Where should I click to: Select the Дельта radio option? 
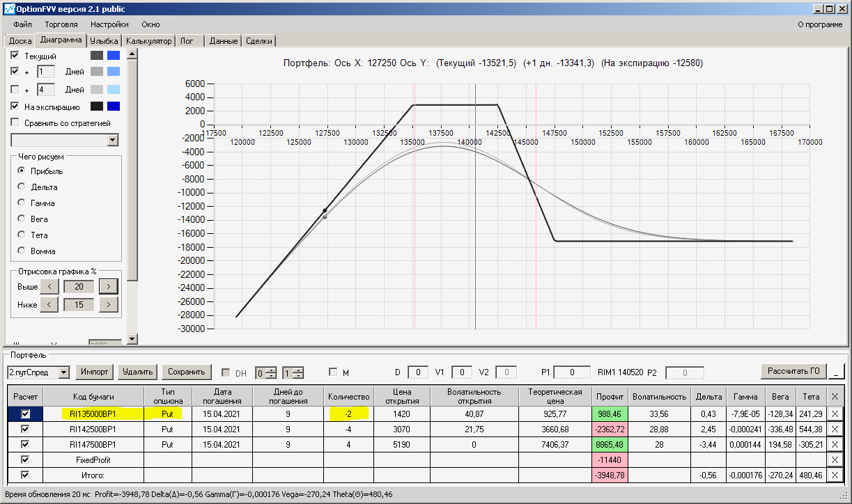(x=22, y=187)
